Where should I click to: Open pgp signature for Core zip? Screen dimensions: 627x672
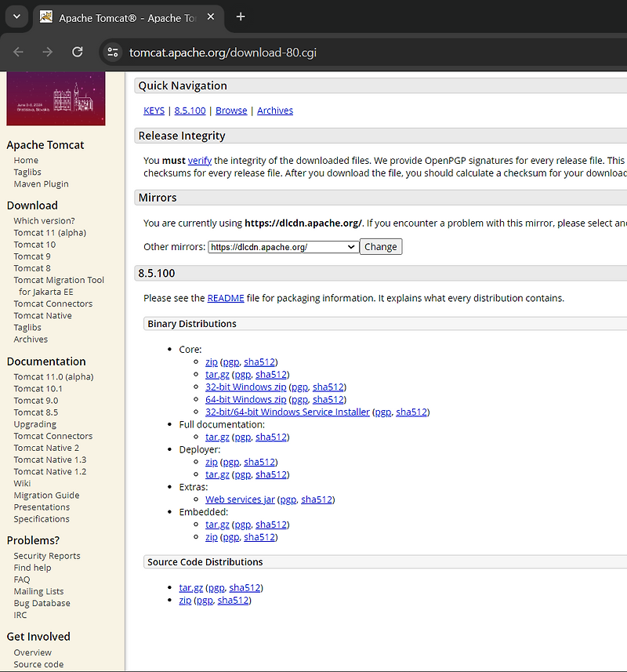[231, 362]
